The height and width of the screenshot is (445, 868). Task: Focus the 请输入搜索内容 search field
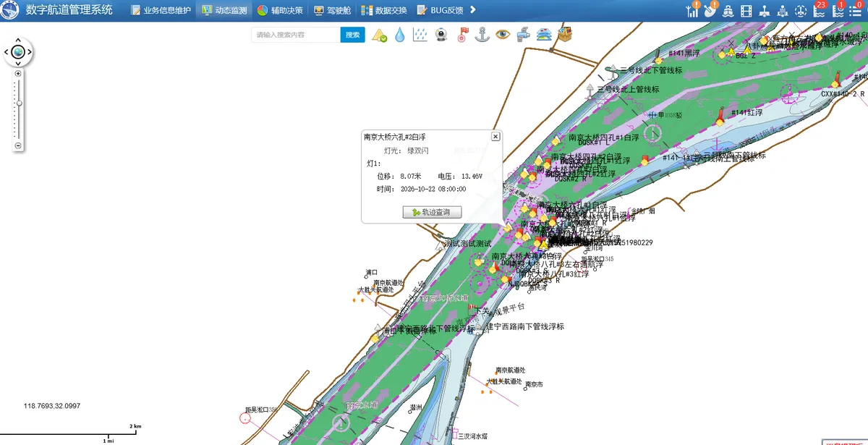(x=296, y=35)
